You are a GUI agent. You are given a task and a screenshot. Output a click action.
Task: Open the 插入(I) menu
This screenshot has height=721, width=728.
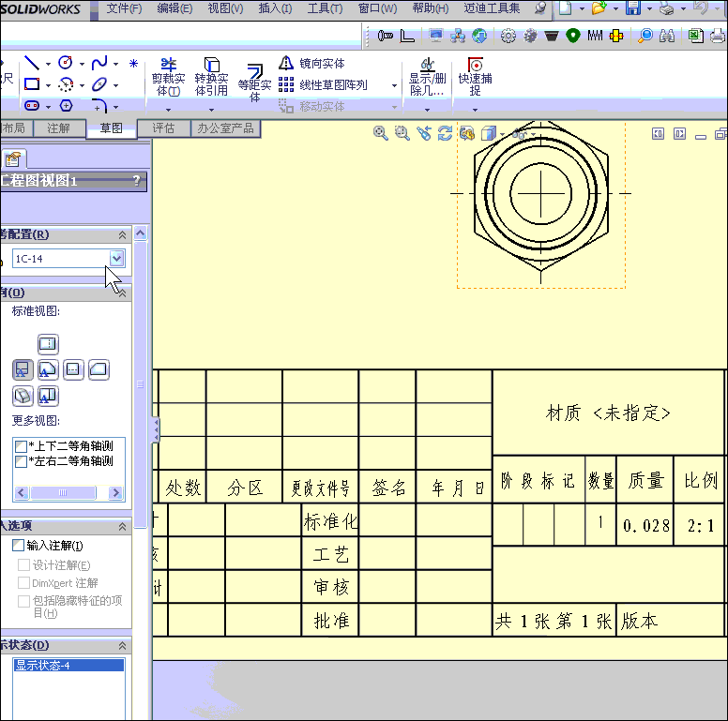click(x=275, y=8)
